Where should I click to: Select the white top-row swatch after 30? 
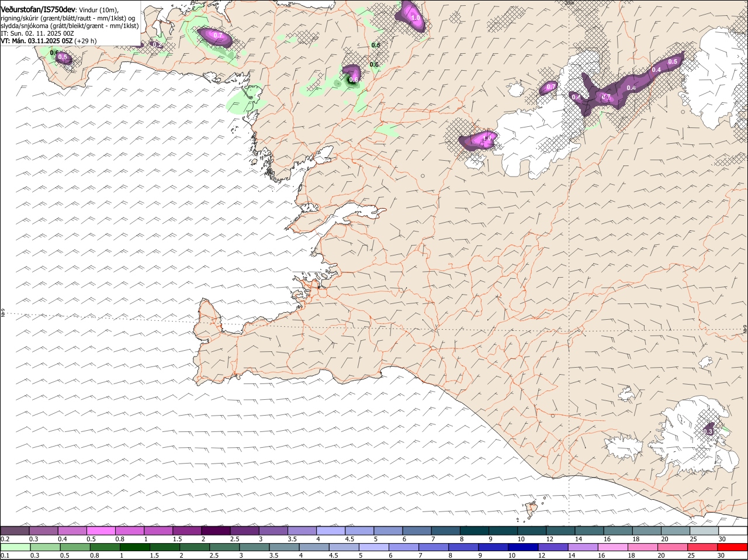pyautogui.click(x=733, y=531)
